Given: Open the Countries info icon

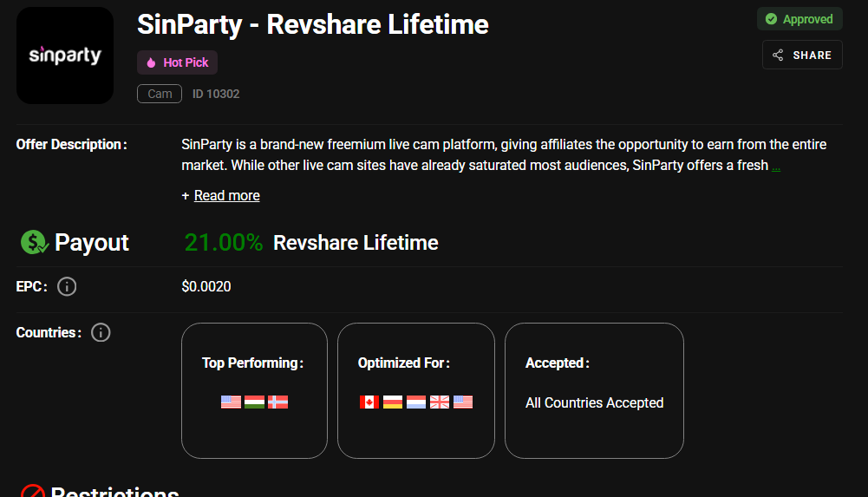Looking at the screenshot, I should 101,332.
